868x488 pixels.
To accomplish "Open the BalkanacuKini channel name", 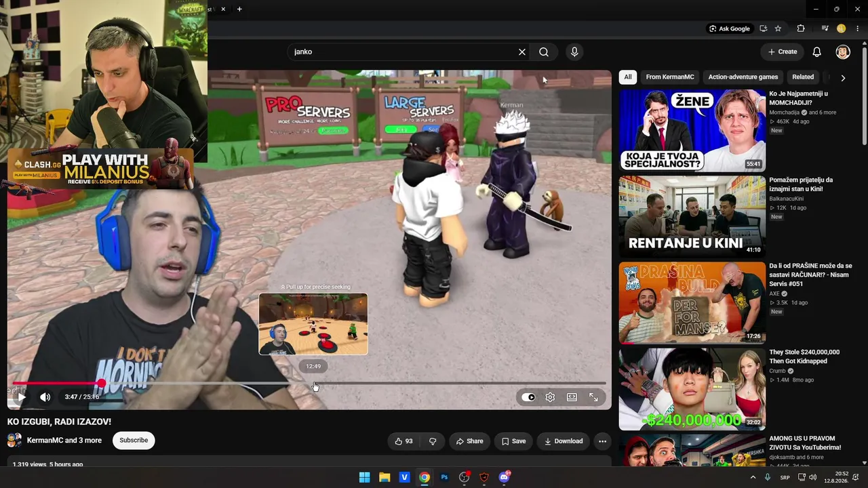I will click(x=787, y=199).
